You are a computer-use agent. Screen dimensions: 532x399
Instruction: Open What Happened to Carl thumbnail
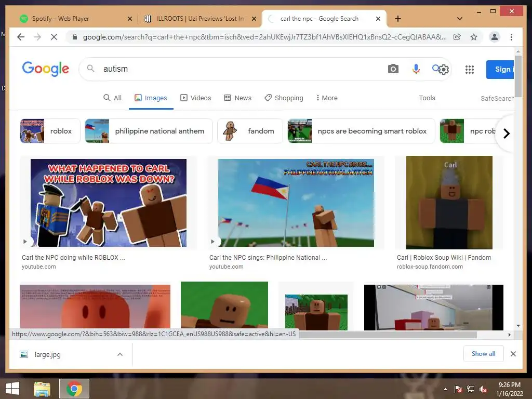[x=109, y=203]
